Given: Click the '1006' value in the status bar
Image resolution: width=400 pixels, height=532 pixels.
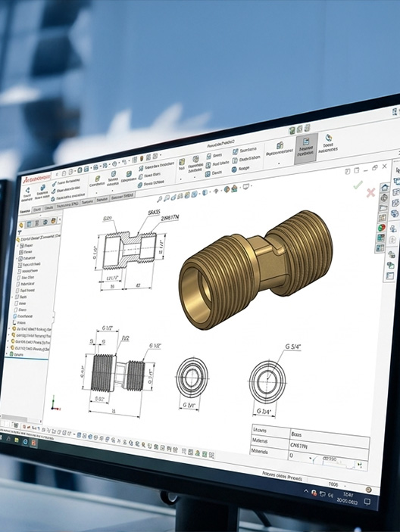Looking at the screenshot, I should tap(333, 484).
